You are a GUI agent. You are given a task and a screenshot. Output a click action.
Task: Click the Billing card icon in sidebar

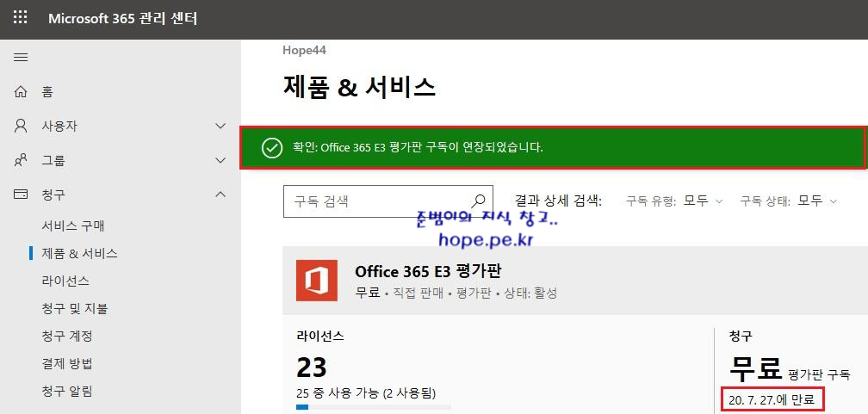click(x=21, y=195)
